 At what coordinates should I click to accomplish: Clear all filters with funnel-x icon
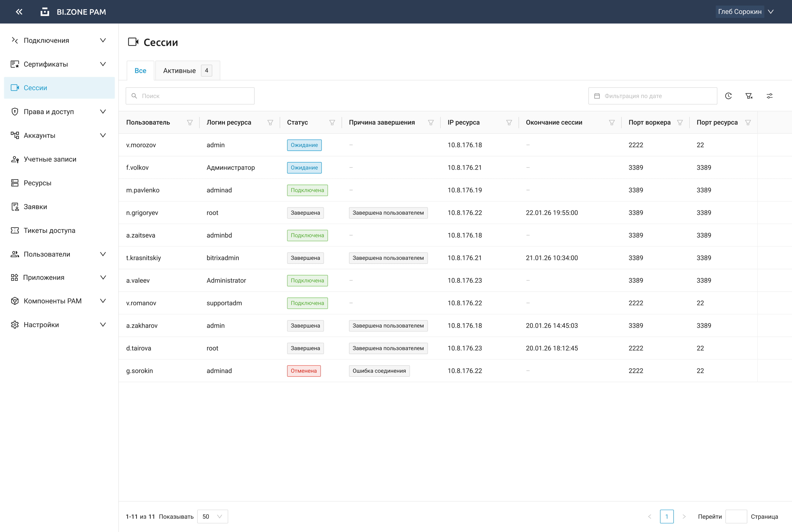point(749,96)
